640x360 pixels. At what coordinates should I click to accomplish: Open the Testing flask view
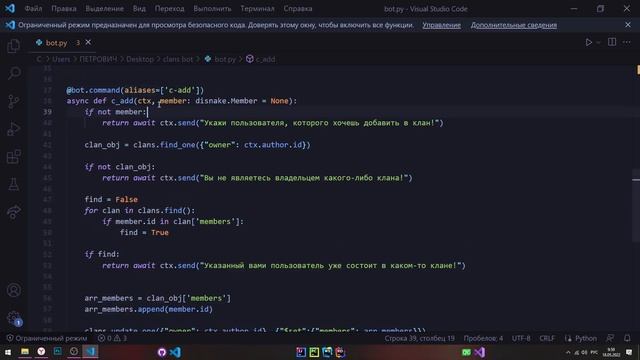tap(13, 184)
